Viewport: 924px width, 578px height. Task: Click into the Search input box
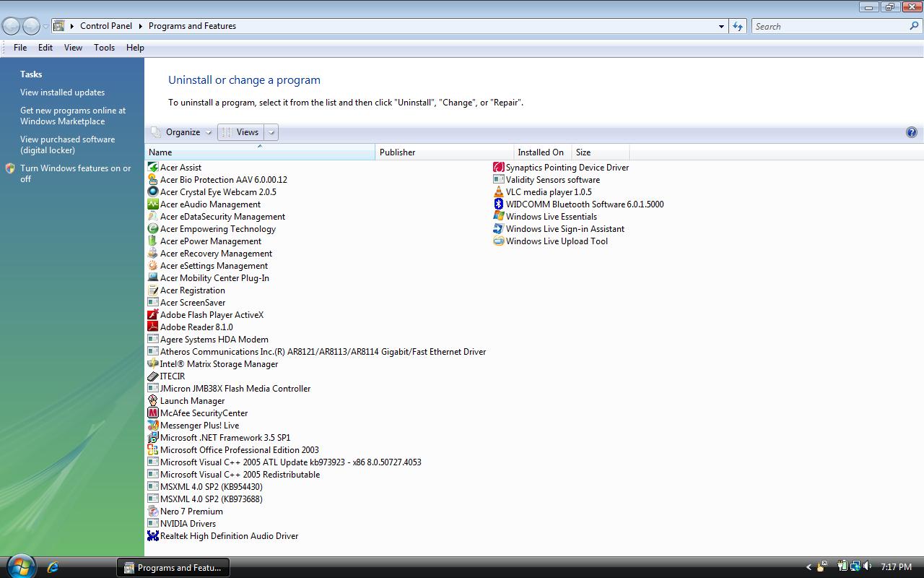tap(830, 27)
